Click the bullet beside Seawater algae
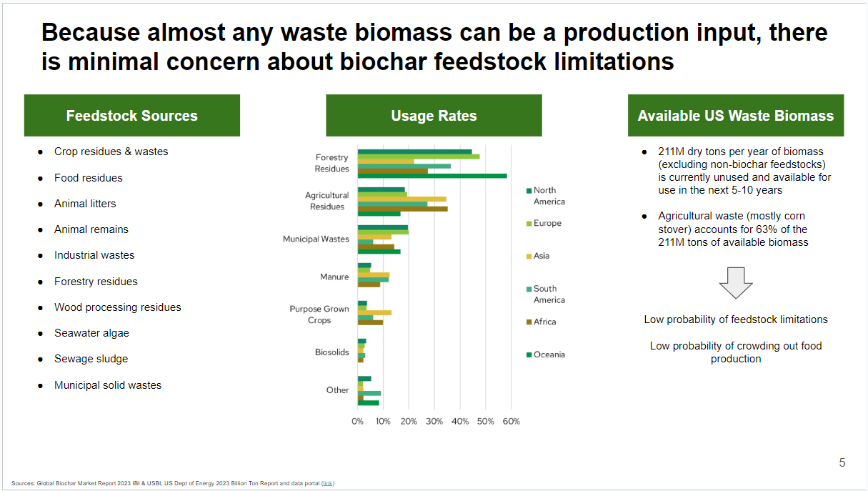868x491 pixels. pyautogui.click(x=41, y=333)
